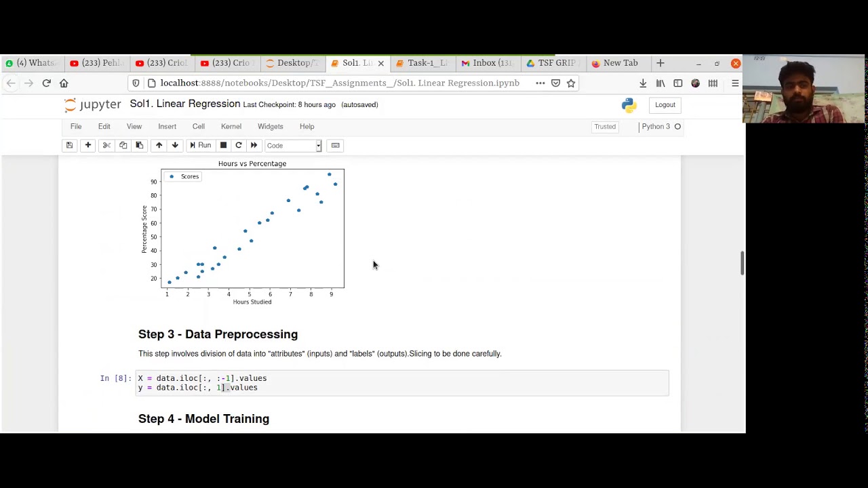
Task: Click the Logout button
Action: [x=665, y=105]
